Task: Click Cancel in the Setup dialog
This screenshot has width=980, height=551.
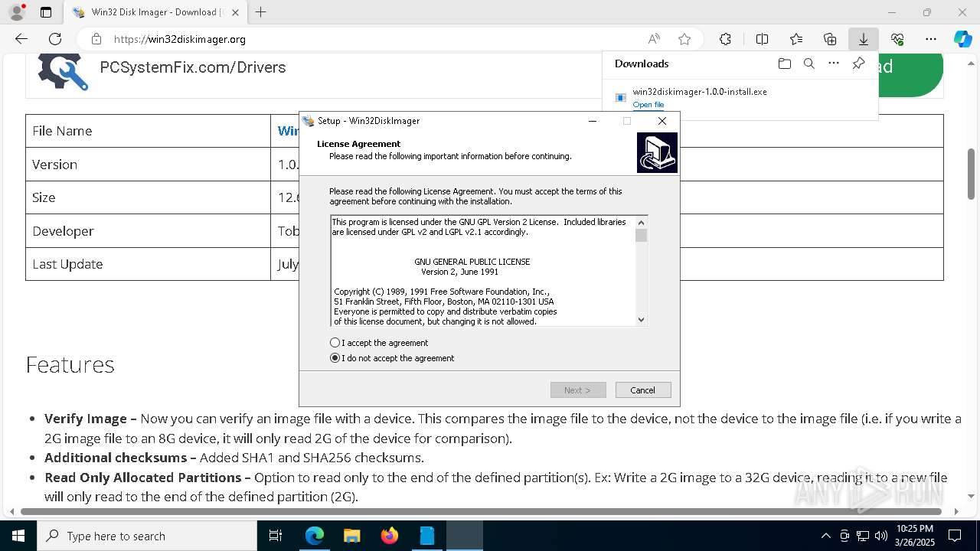Action: pos(642,390)
